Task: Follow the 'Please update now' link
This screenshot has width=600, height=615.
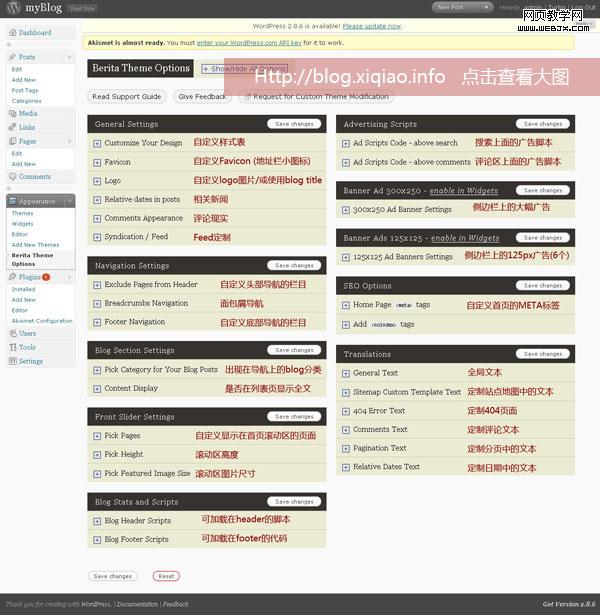Action: click(x=371, y=26)
